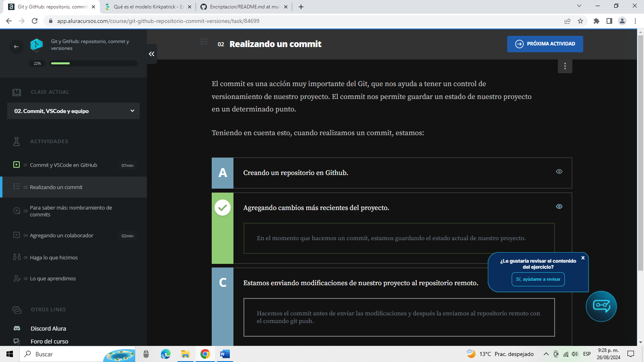This screenshot has height=362, width=644.
Task: Open a new browser tab
Action: [301, 7]
